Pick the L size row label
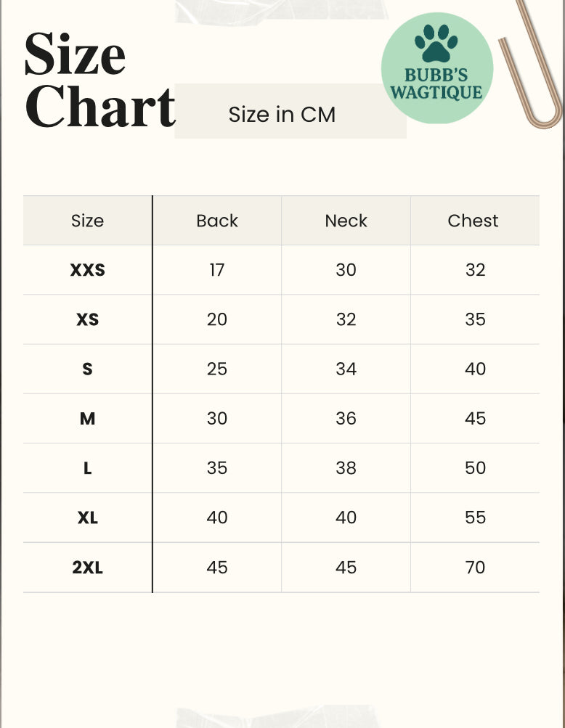565x728 pixels. pyautogui.click(x=87, y=468)
